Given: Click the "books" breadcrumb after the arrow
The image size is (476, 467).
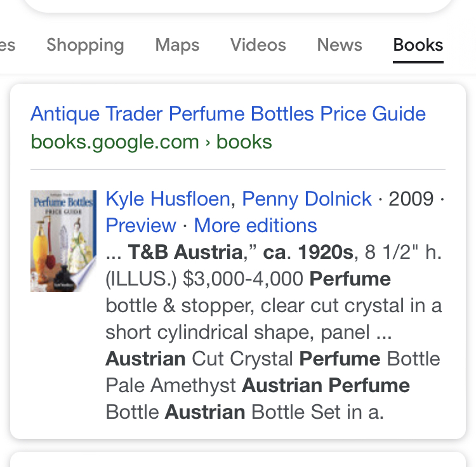Looking at the screenshot, I should tap(244, 141).
